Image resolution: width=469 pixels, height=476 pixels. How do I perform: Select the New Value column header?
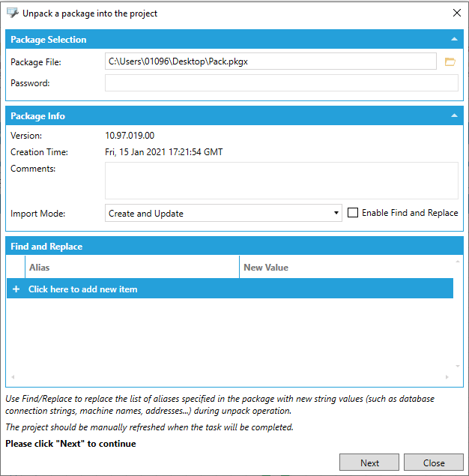tap(345, 267)
